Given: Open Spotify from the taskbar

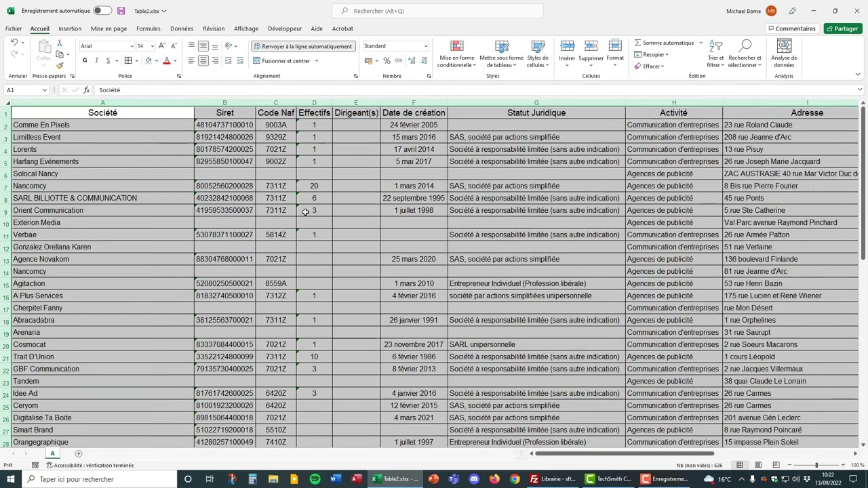Looking at the screenshot, I should 315,479.
